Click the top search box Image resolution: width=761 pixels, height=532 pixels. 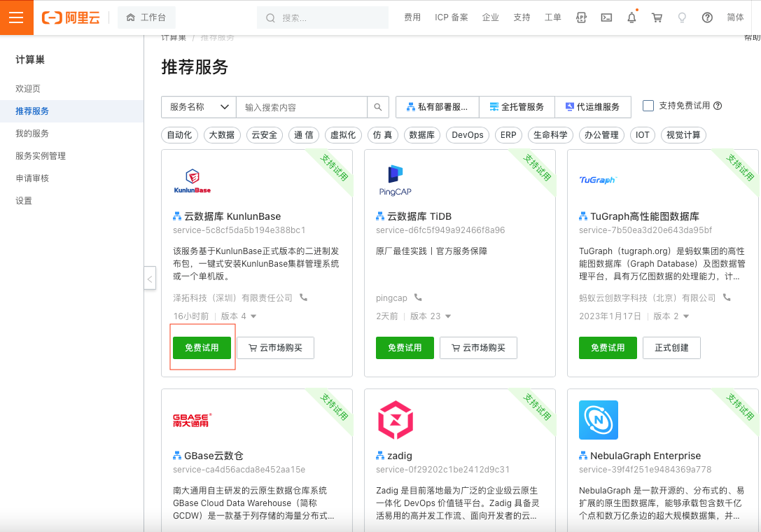point(323,18)
